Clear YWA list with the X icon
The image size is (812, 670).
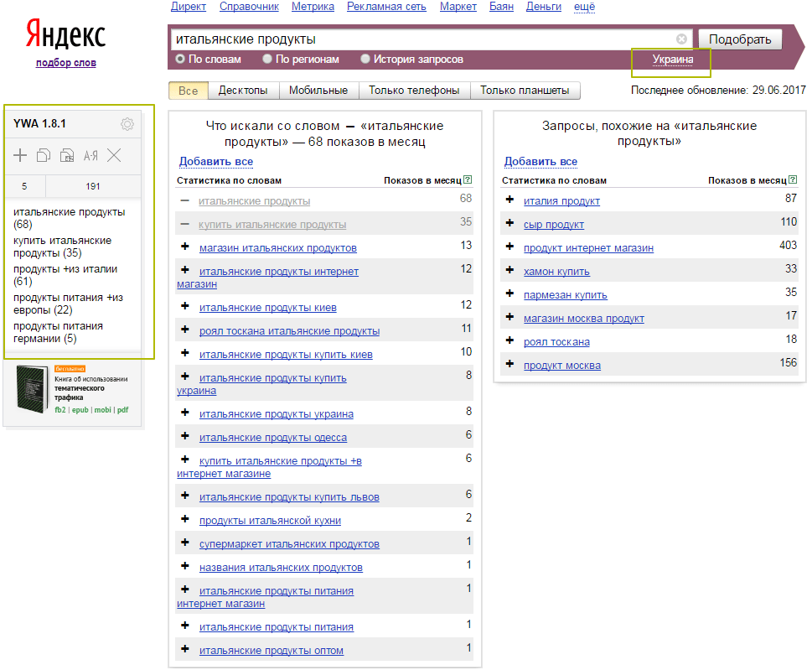tap(114, 155)
